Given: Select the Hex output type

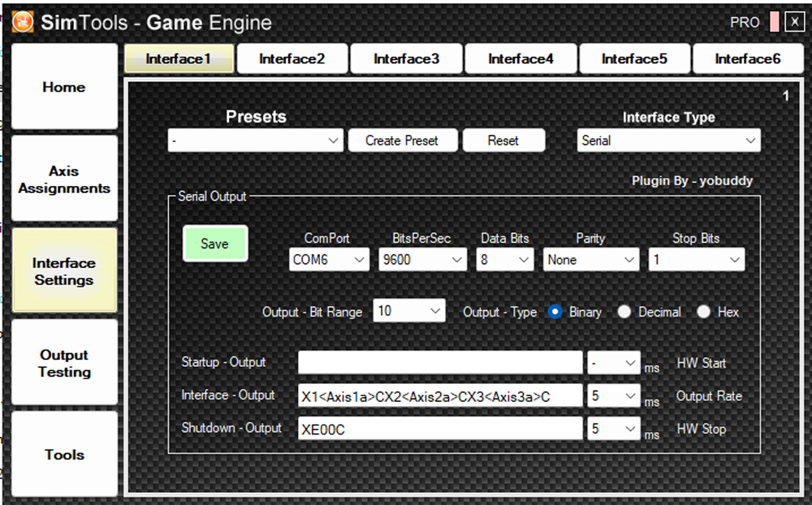Looking at the screenshot, I should point(703,312).
